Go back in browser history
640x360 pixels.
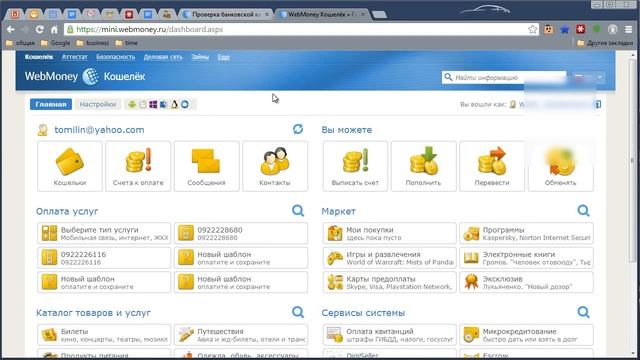[x=11, y=29]
